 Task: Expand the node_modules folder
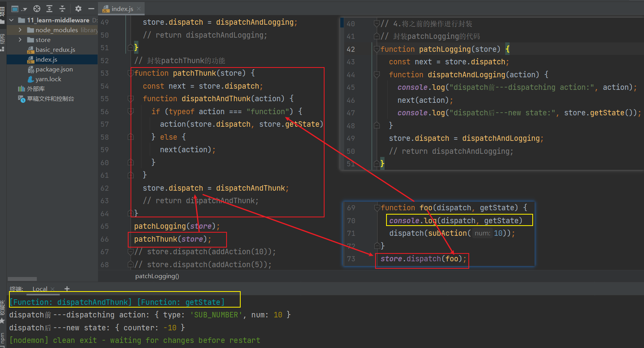pos(20,30)
